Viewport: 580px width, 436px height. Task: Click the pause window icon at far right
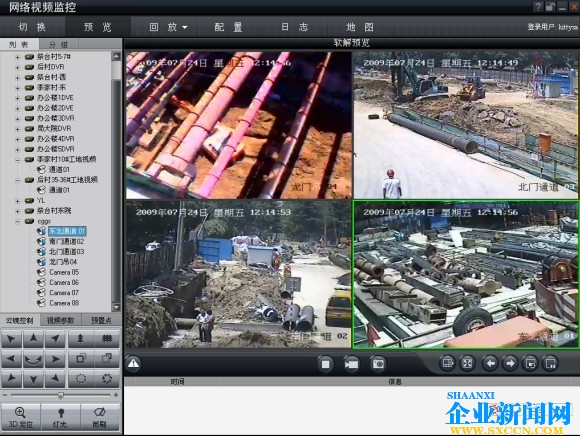tap(550, 364)
